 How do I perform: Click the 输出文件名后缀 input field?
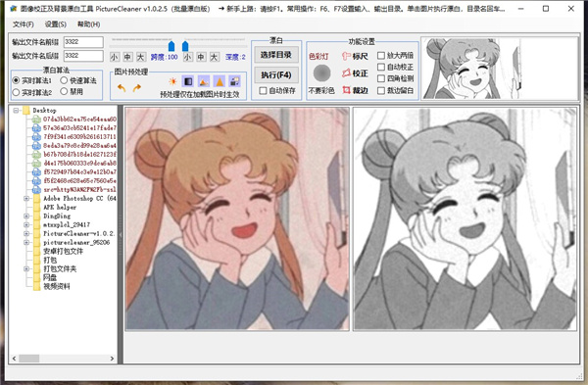(83, 56)
